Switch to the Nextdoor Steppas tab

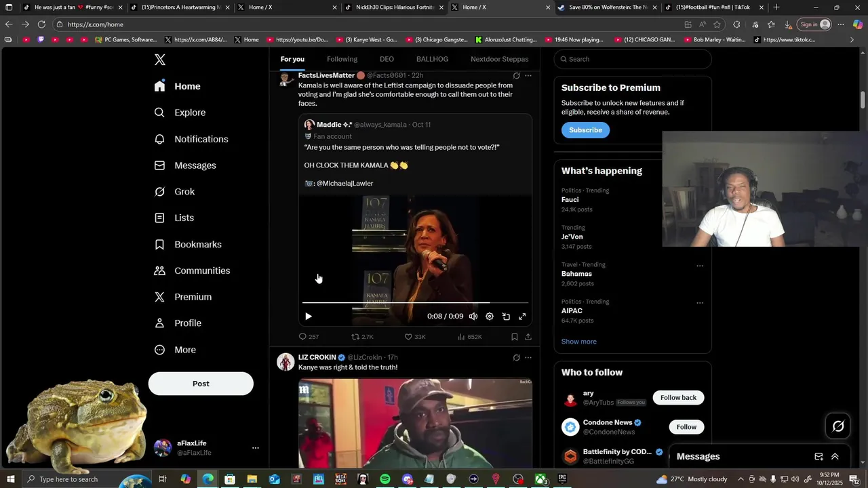[x=499, y=59]
